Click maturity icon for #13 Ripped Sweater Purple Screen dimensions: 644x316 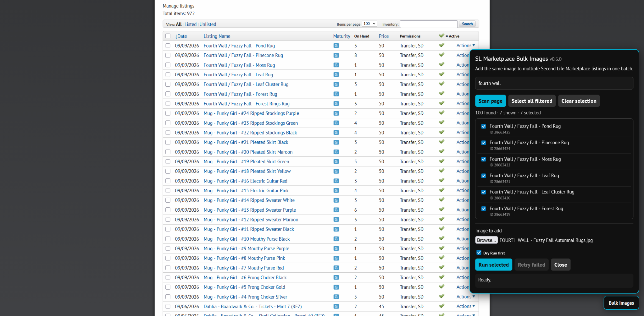click(x=336, y=210)
